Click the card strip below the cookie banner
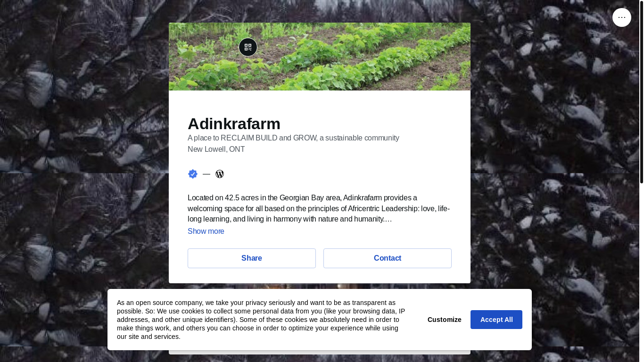The height and width of the screenshot is (362, 644). [320, 352]
